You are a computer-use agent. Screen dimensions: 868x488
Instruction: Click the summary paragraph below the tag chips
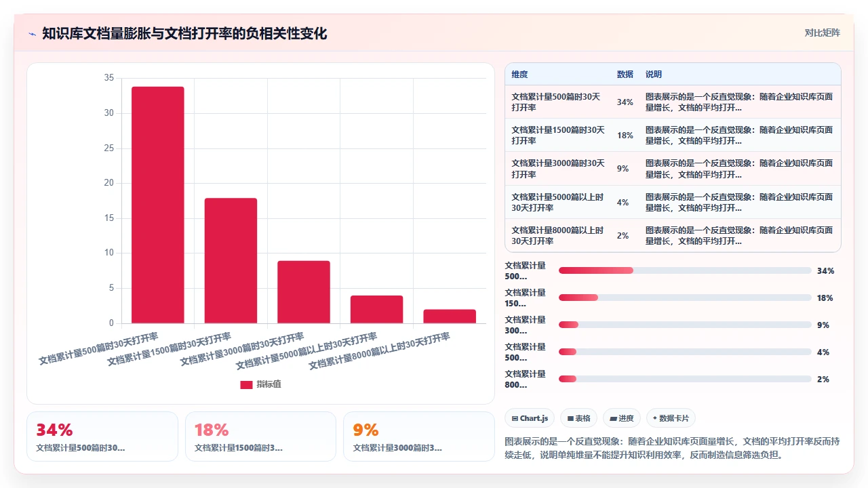point(673,448)
